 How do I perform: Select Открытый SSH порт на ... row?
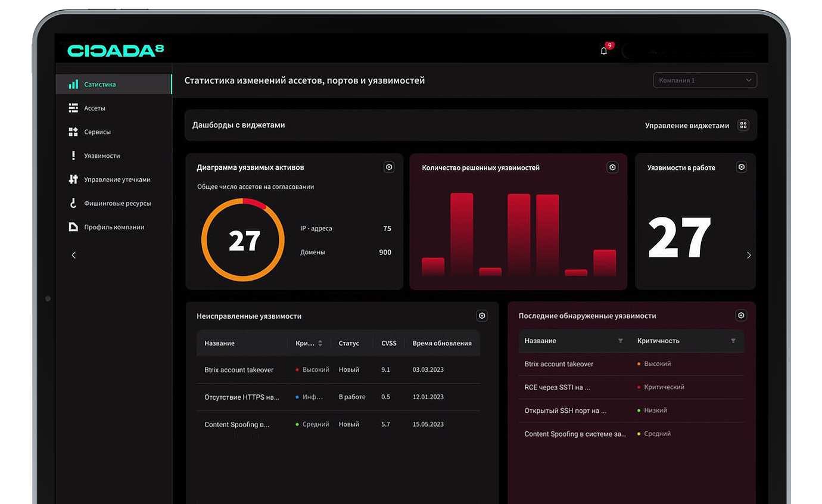[631, 410]
